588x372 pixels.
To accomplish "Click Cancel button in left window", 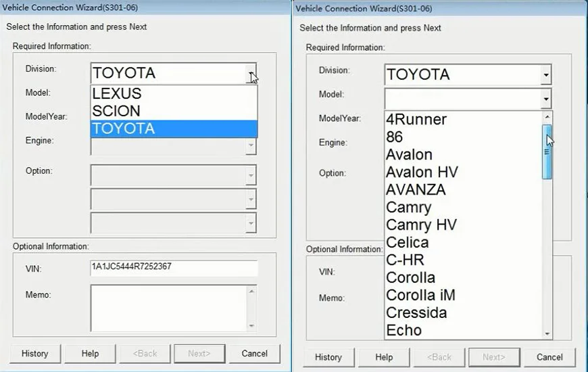I will (255, 354).
